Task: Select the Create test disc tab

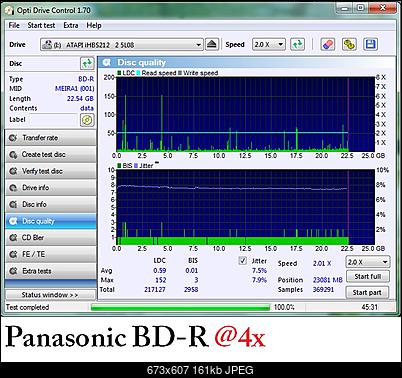Action: pos(51,154)
